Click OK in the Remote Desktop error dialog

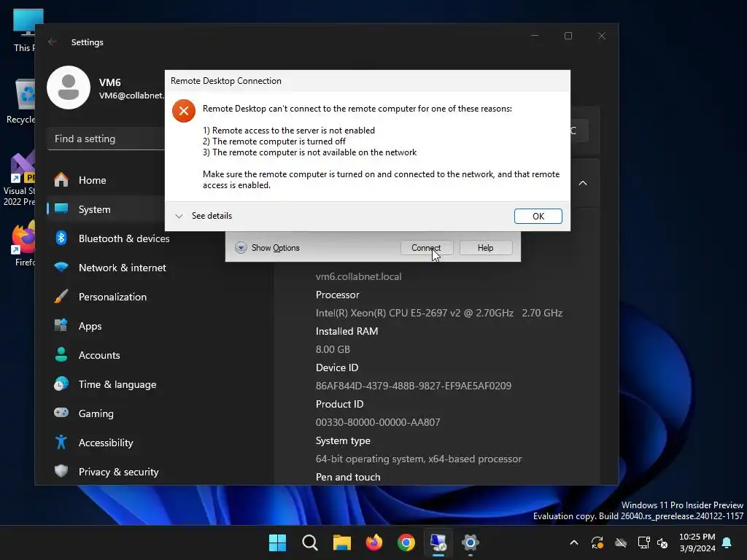pyautogui.click(x=538, y=216)
